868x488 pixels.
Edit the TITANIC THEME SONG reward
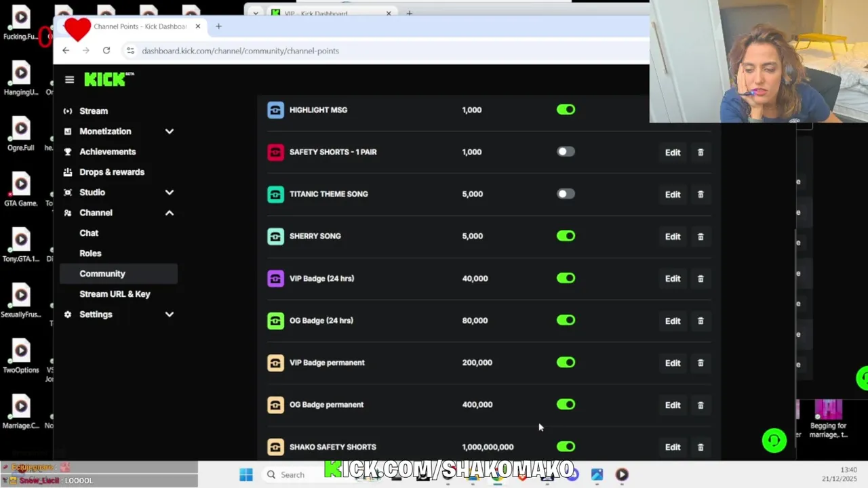pyautogui.click(x=673, y=195)
